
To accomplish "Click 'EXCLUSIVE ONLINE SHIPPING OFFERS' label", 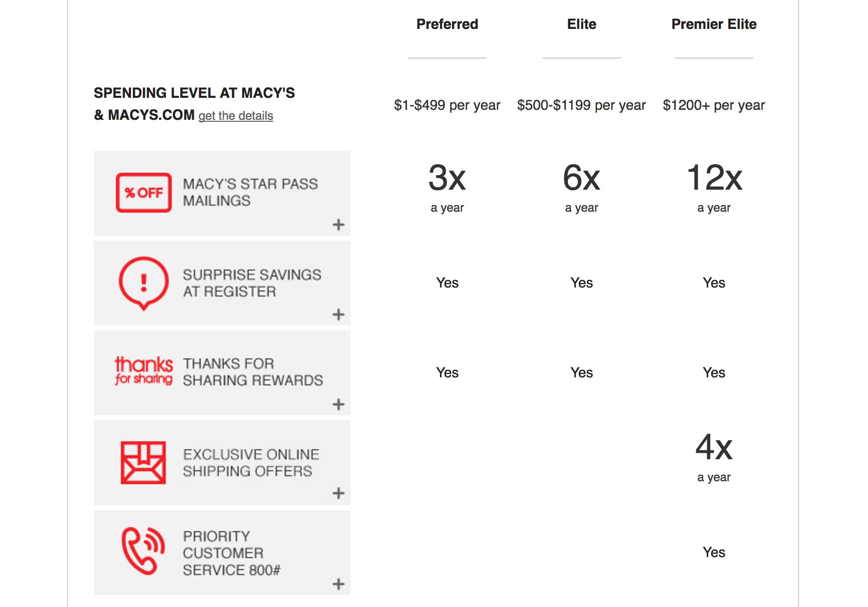I will tap(251, 463).
